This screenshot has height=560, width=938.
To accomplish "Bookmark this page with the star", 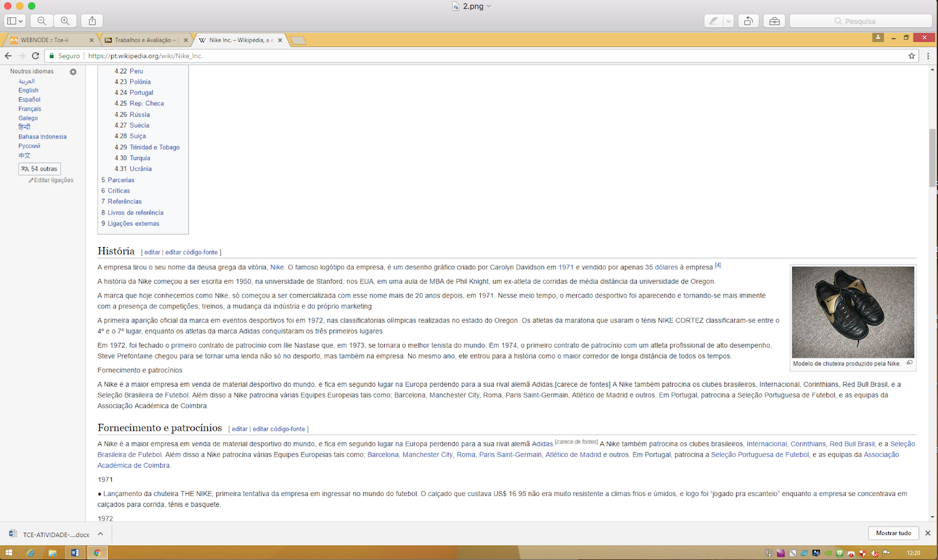I will (x=912, y=56).
